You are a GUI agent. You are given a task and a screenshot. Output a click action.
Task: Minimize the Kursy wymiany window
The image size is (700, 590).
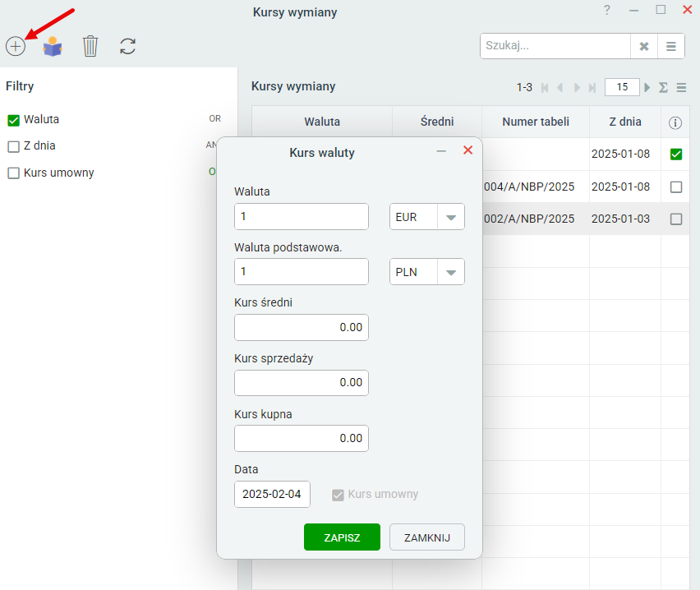(x=634, y=11)
